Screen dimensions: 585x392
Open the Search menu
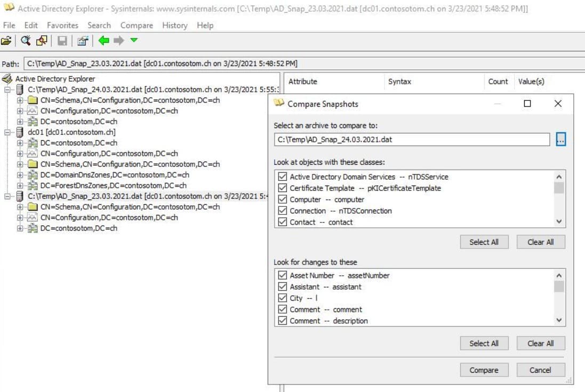pyautogui.click(x=99, y=26)
